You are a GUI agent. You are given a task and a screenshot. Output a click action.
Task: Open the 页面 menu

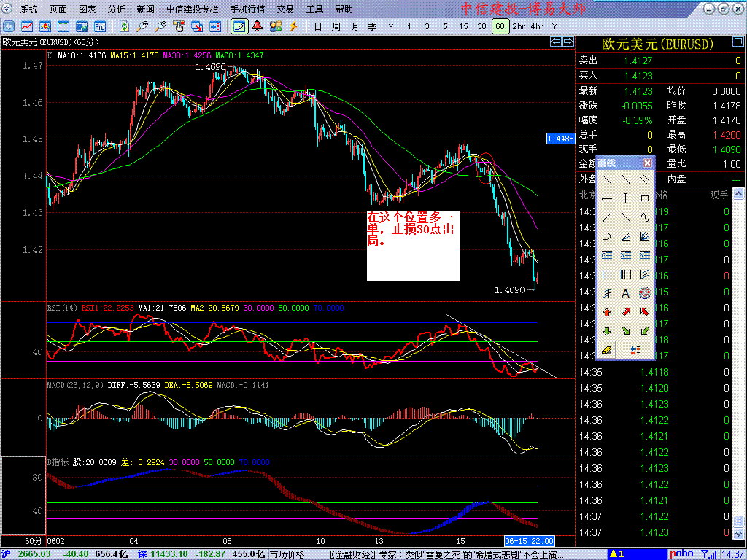click(58, 9)
